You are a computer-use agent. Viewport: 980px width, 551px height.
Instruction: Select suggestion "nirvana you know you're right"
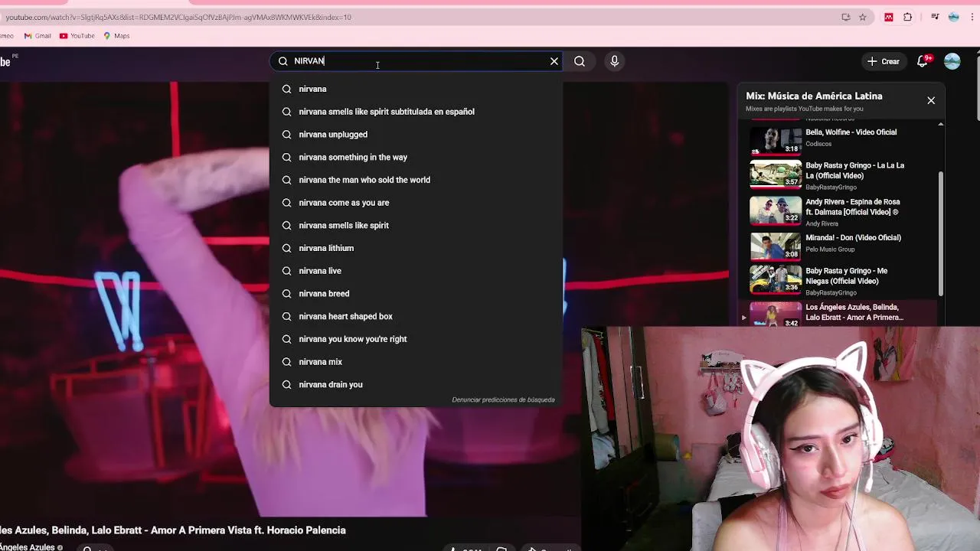416,339
